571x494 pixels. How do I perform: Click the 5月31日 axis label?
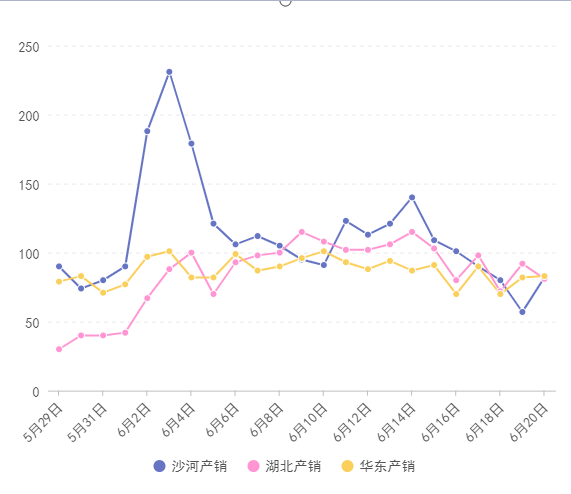[87, 422]
